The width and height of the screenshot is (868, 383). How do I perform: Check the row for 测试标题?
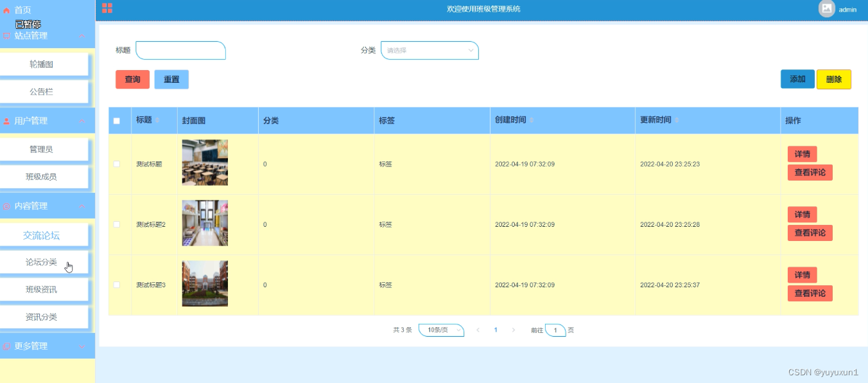click(x=116, y=164)
